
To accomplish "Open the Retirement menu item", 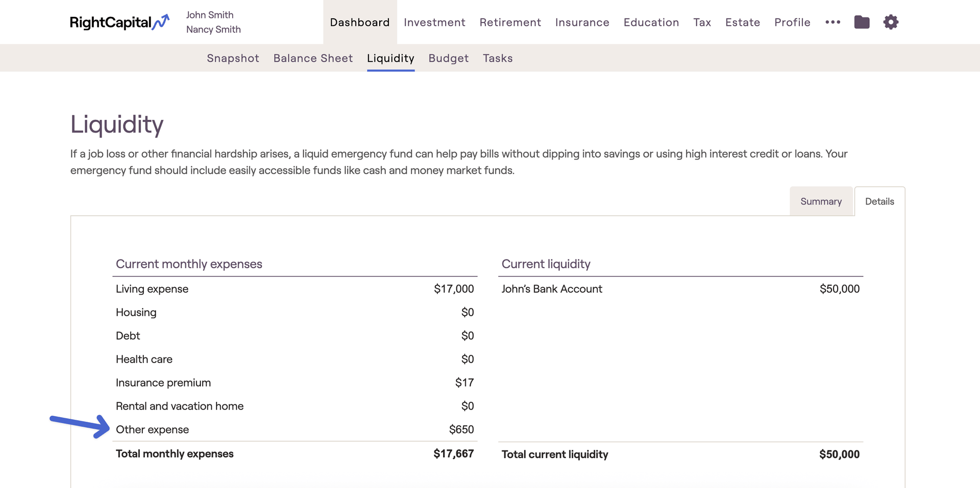I will coord(510,22).
